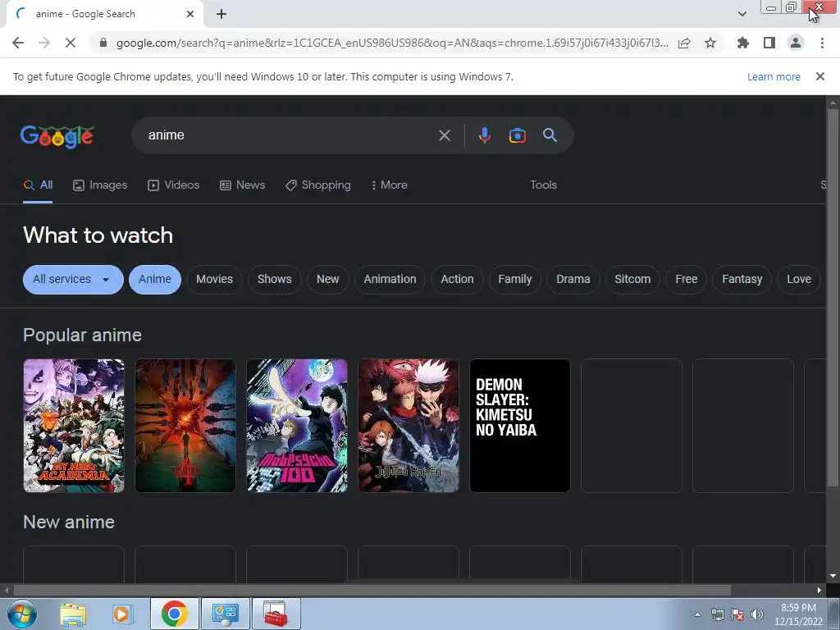Select the Love filter chip
Screen dimensions: 840x630
(x=799, y=279)
